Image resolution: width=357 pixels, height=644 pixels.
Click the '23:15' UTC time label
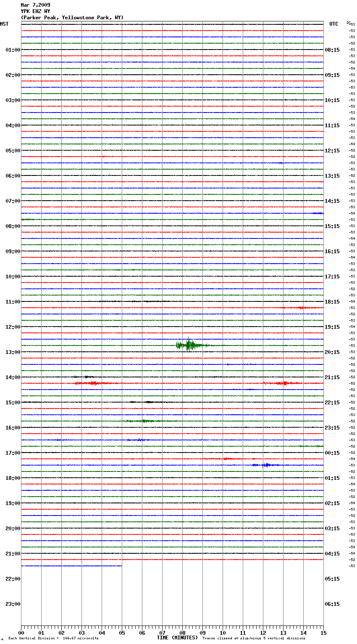(x=332, y=428)
